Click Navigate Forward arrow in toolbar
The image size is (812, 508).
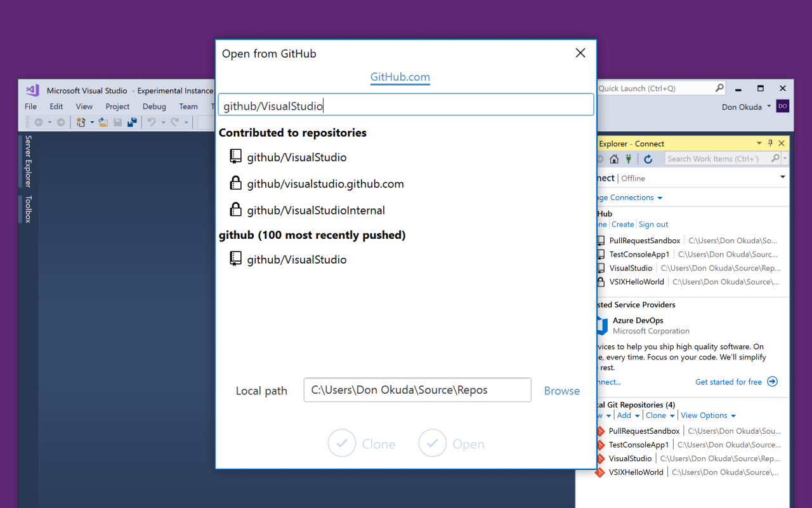click(x=61, y=123)
